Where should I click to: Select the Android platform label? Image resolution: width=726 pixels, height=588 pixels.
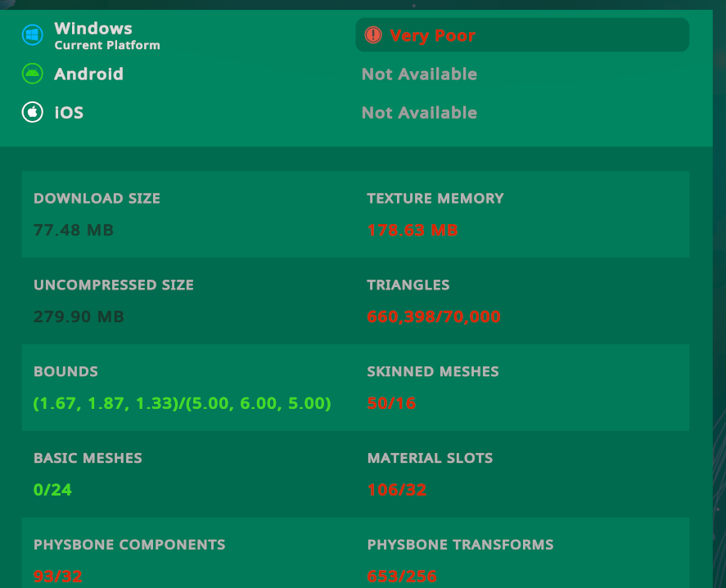[x=88, y=74]
